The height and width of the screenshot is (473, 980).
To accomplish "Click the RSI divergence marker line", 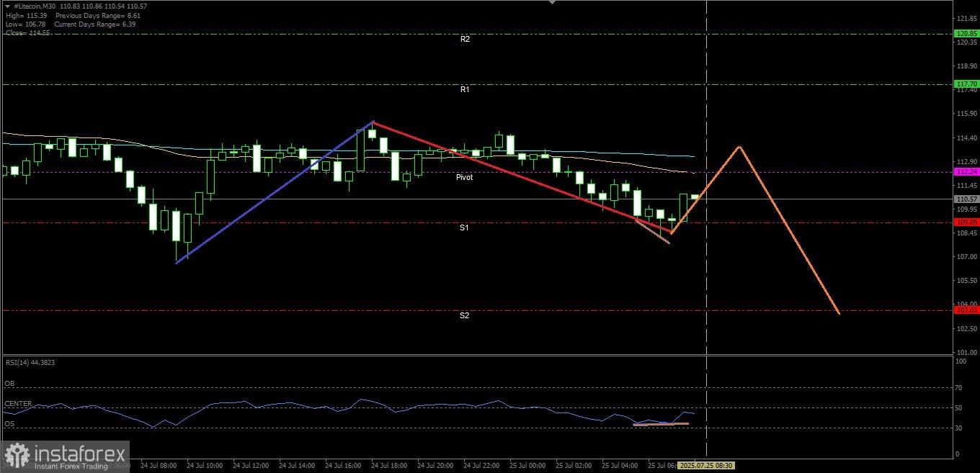I will coord(661,424).
